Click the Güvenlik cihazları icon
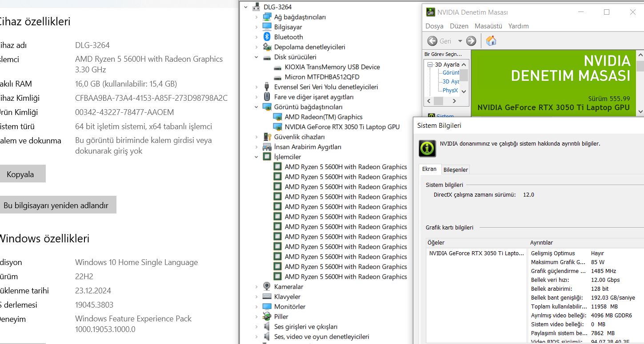 click(x=267, y=137)
